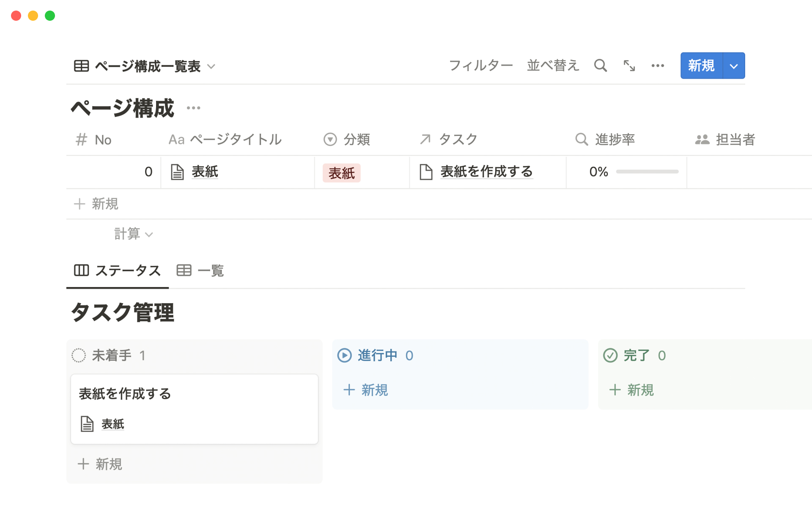Click the 0% progress bar in 進捗率
Screen dimensions: 812x508
point(647,172)
